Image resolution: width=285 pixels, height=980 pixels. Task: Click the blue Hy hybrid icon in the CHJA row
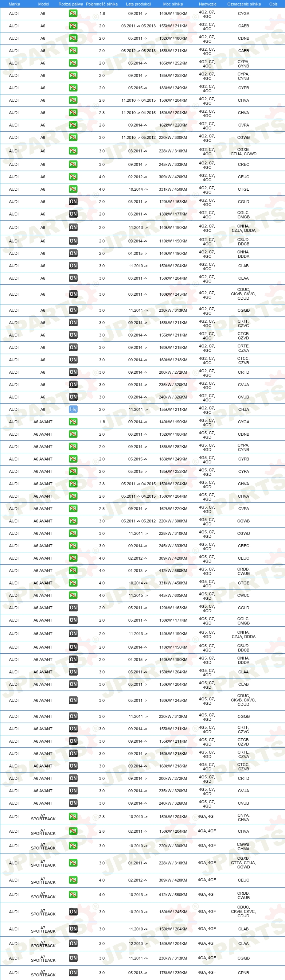pos(73,410)
